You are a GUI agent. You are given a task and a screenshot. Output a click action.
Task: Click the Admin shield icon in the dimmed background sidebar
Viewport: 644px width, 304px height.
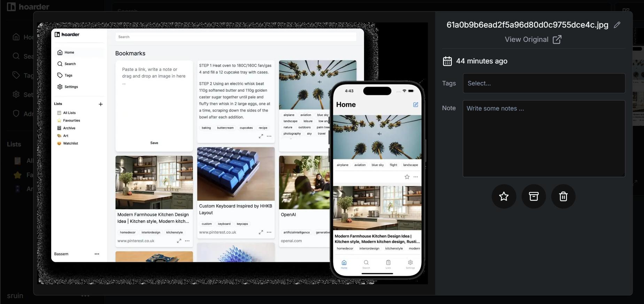pyautogui.click(x=16, y=114)
